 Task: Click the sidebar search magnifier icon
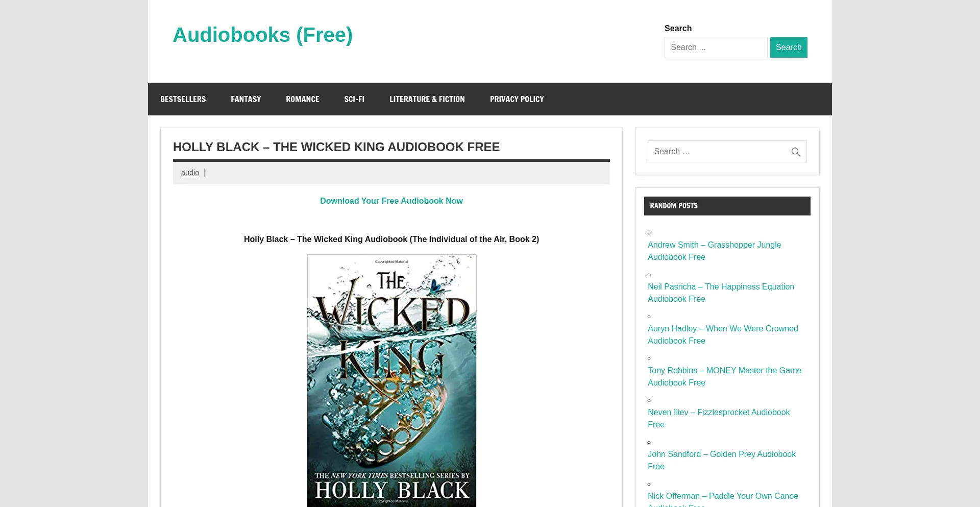(796, 152)
